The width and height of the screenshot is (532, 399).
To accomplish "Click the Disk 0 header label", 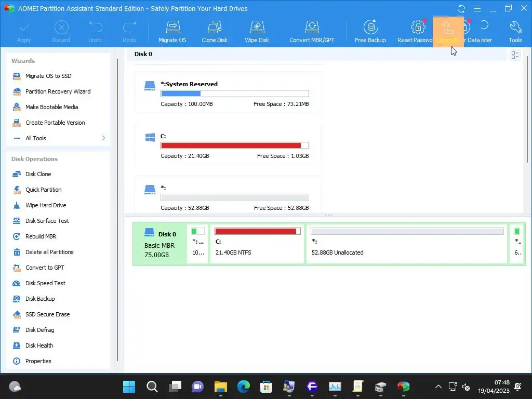I will (x=143, y=54).
